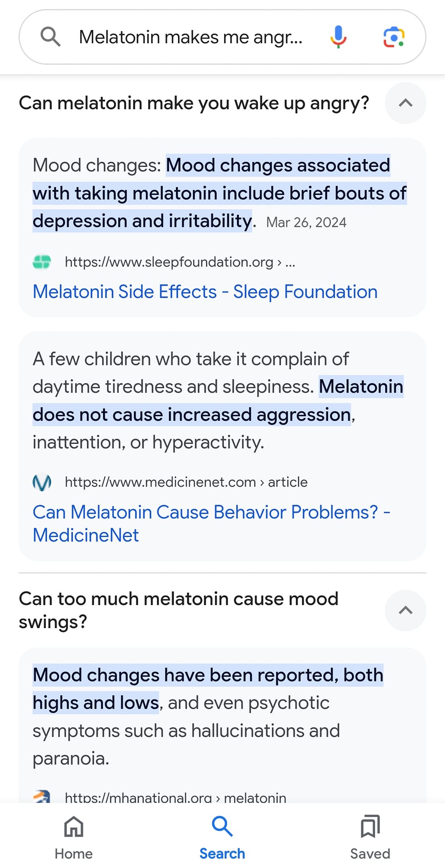The width and height of the screenshot is (445, 868).
Task: Tap the magnifying glass search icon
Action: click(50, 37)
